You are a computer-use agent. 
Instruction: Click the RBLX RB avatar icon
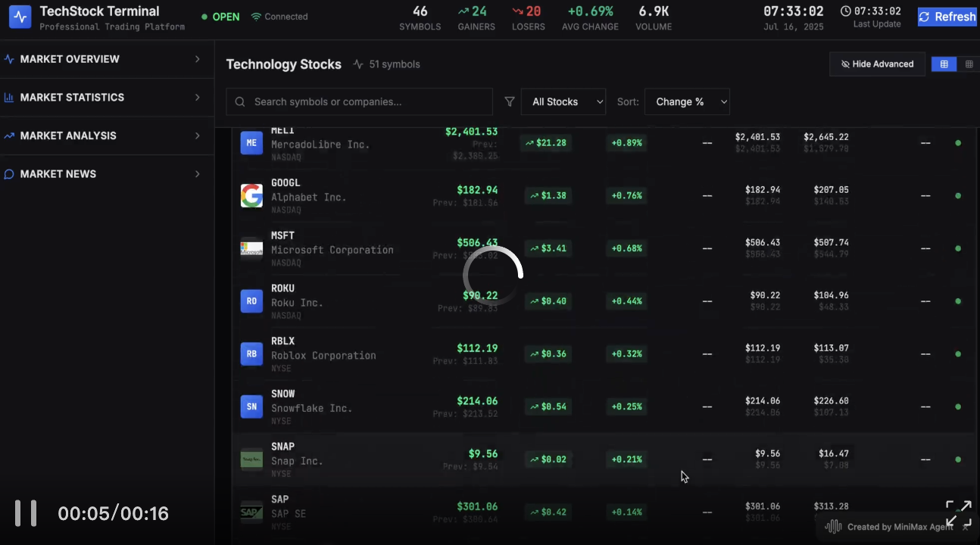(x=251, y=353)
